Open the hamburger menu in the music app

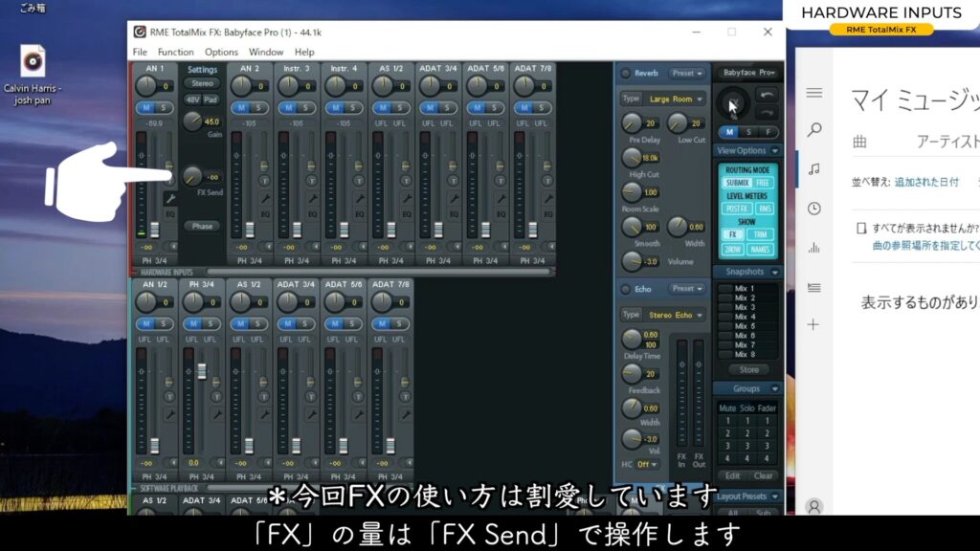(813, 93)
